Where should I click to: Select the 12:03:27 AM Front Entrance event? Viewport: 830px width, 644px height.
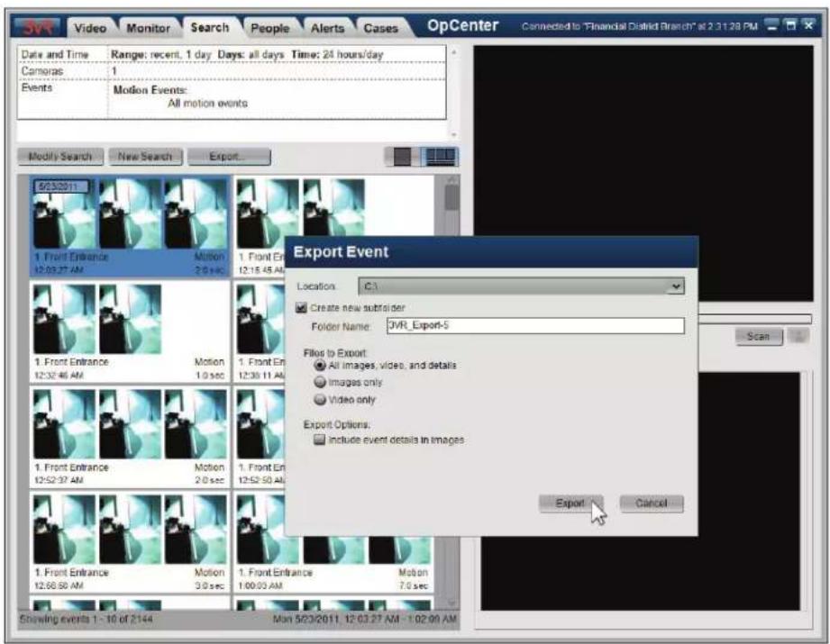[x=130, y=226]
